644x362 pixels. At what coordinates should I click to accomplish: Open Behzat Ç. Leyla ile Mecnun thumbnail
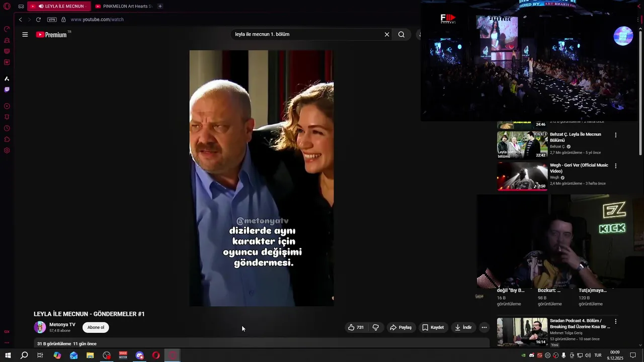[x=522, y=145]
